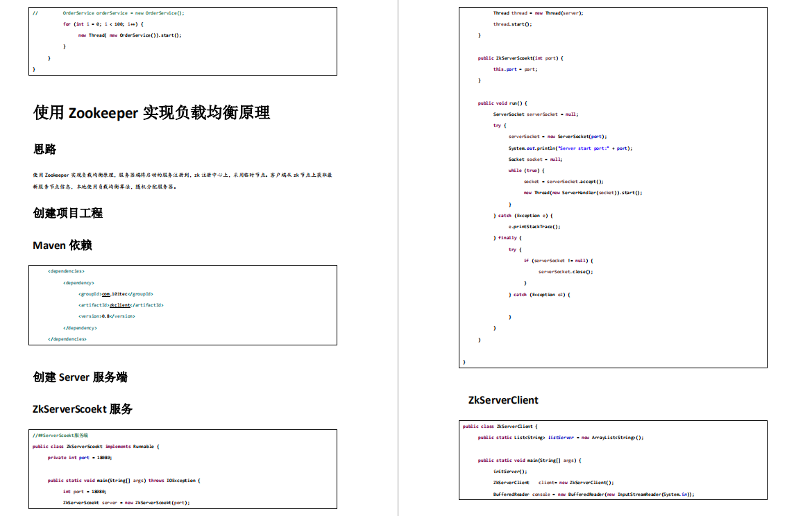812x516 pixels.
Task: Click 'ZkServerScoekt server = new ZkServerScoekt(port);'
Action: [126, 503]
